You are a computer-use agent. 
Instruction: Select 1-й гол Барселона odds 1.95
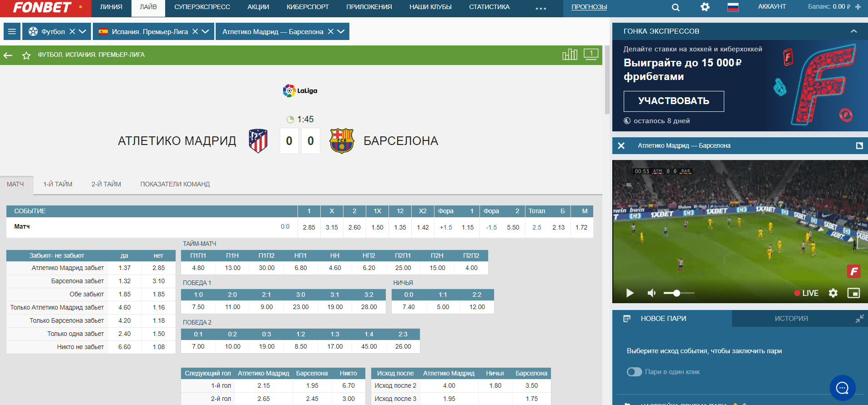pos(312,385)
